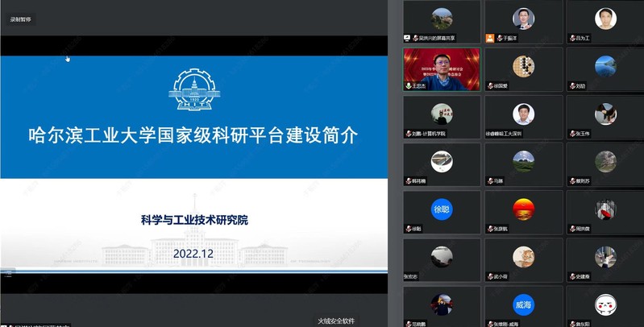Click the university emblem on the shared slide
This screenshot has width=644, height=327.
point(191,90)
